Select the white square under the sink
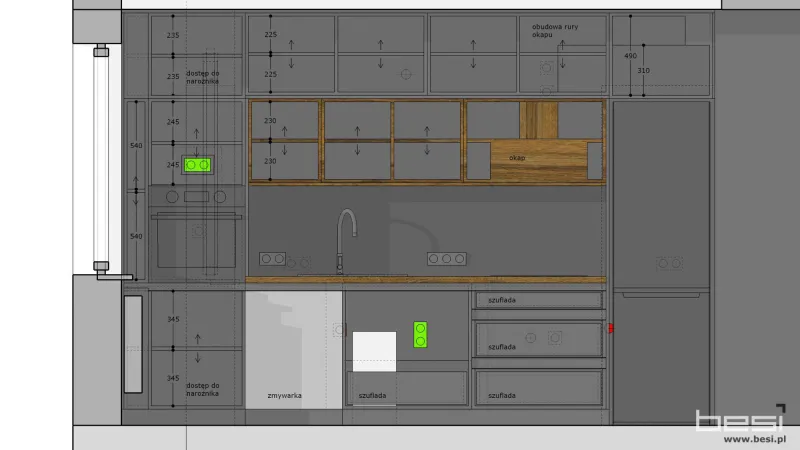Viewport: 800px width, 450px height. (374, 352)
